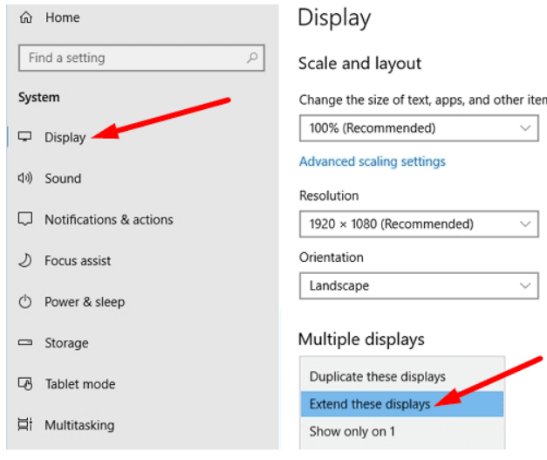This screenshot has height=460, width=547.
Task: Open Storage settings
Action: click(66, 343)
